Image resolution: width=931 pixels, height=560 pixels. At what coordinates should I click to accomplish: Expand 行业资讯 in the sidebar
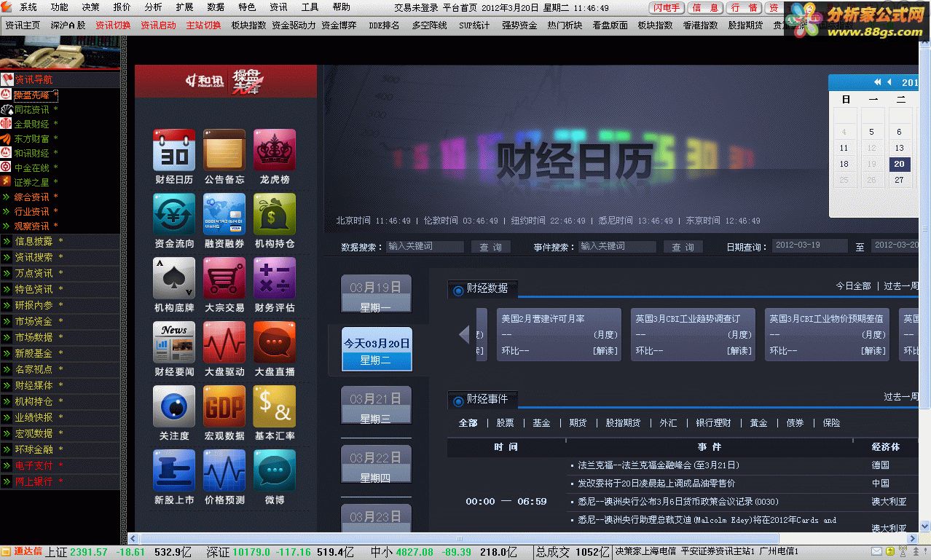[32, 211]
